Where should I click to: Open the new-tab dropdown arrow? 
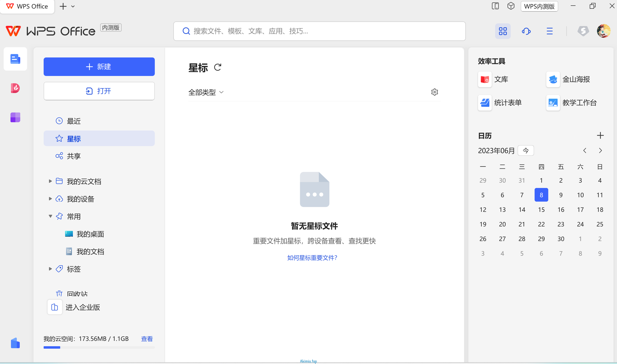[x=73, y=6]
